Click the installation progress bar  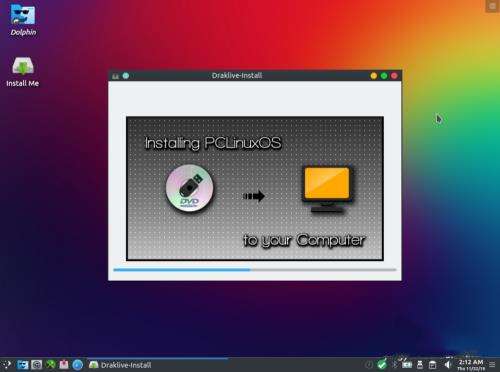point(255,270)
